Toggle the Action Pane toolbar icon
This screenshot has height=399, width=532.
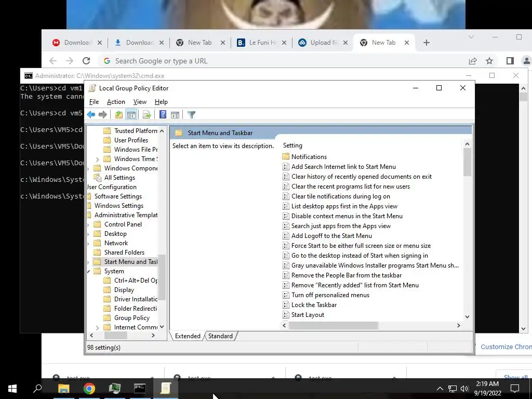pyautogui.click(x=175, y=115)
